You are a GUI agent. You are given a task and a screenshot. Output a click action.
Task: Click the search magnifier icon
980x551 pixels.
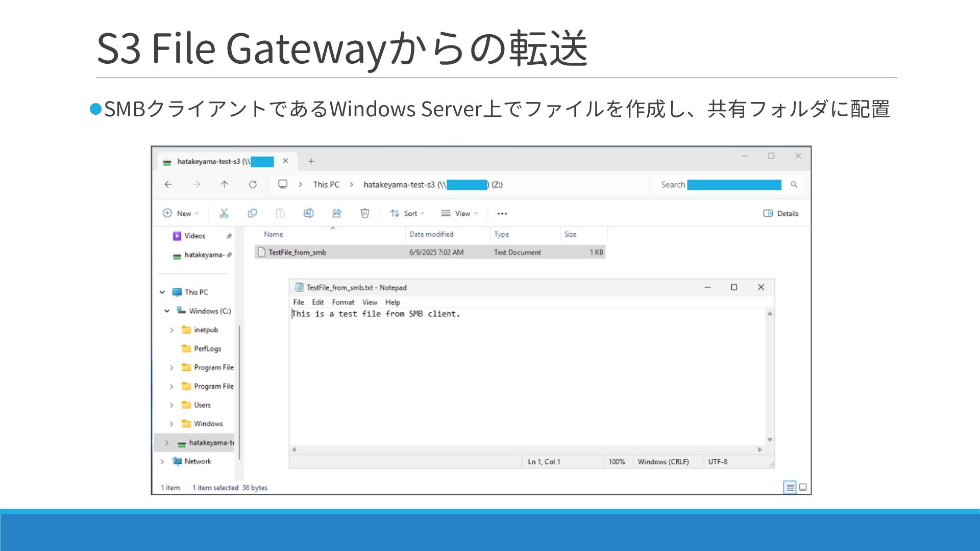[x=794, y=185]
